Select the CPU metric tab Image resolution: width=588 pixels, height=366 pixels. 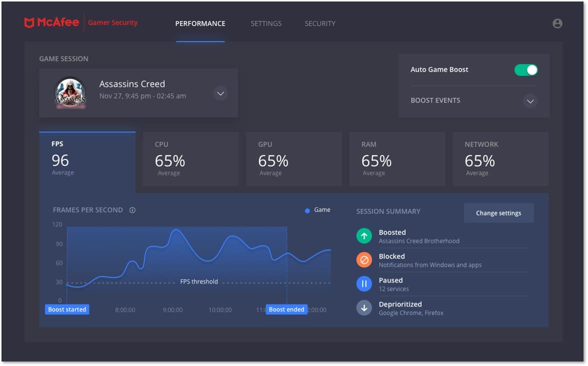[190, 158]
